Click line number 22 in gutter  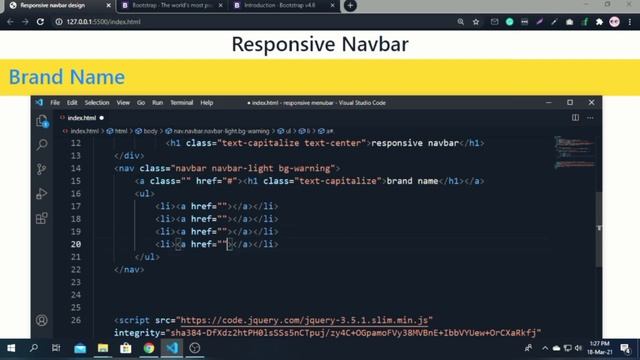[x=76, y=269]
